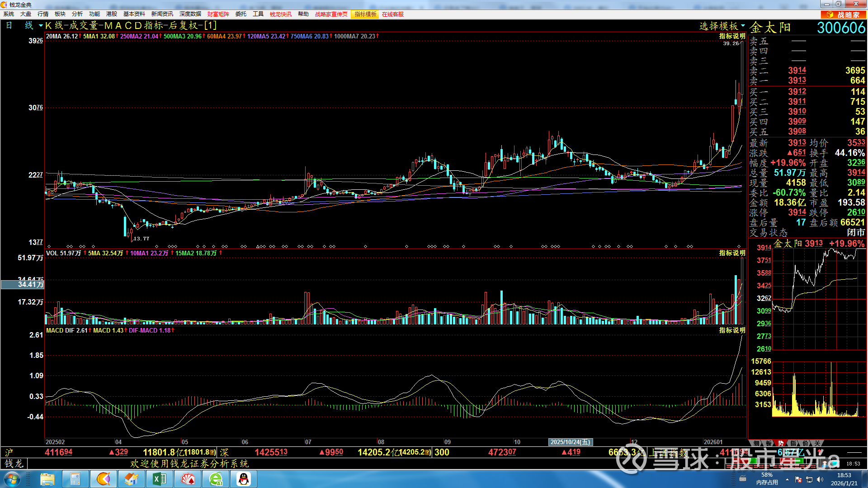Open the Calculator taskbar icon
868x488 pixels.
(75, 479)
